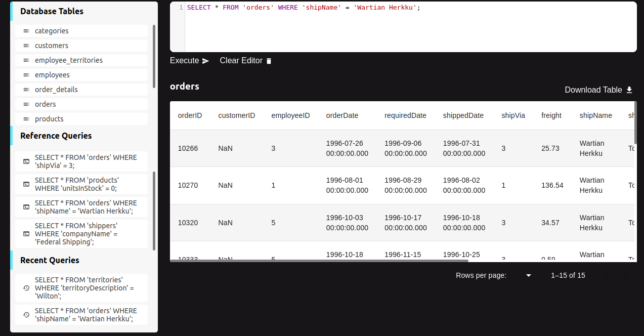Image resolution: width=644 pixels, height=336 pixels.
Task: Select the customers table
Action: (x=81, y=46)
